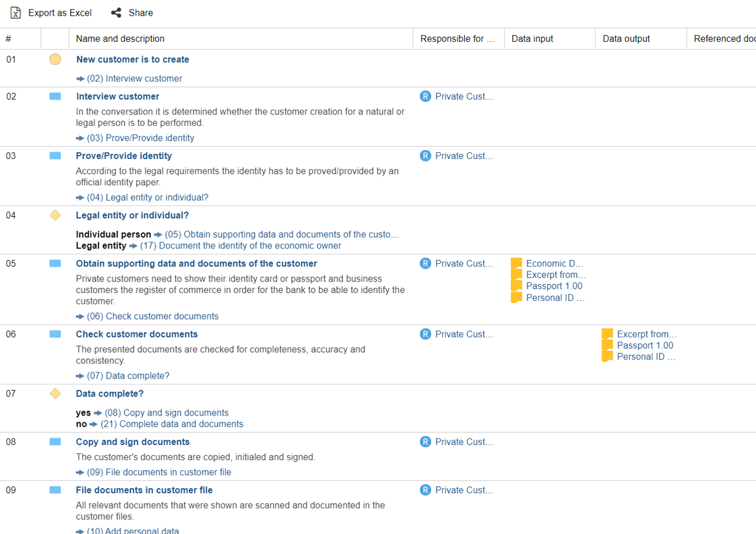Click the Responsible for column header
Screen dimensions: 756x534
(x=457, y=38)
